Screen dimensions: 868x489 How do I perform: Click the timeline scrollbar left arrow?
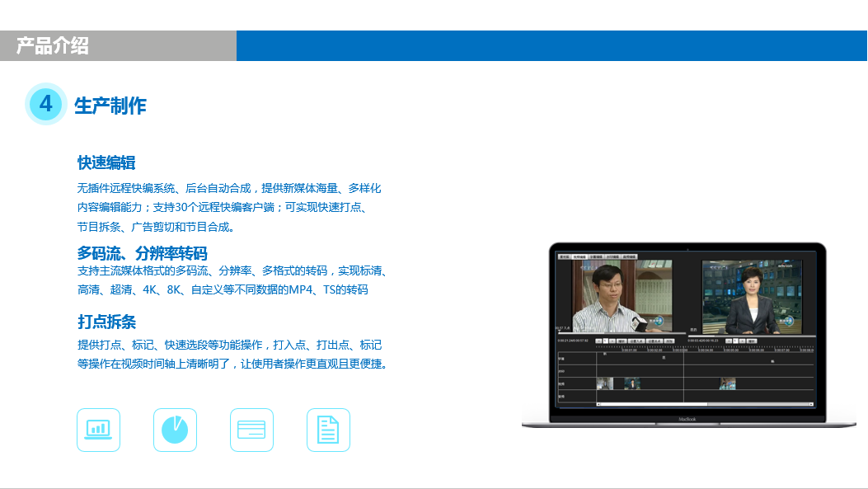[x=598, y=404]
